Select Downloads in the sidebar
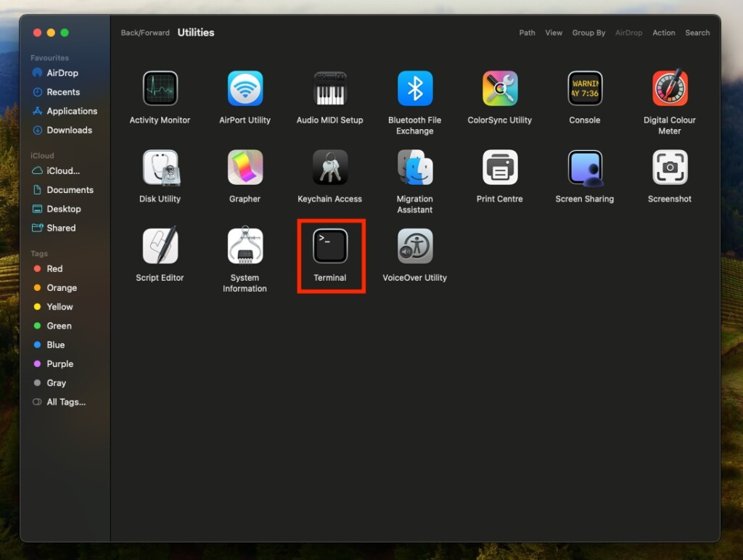This screenshot has width=743, height=560. tap(69, 130)
